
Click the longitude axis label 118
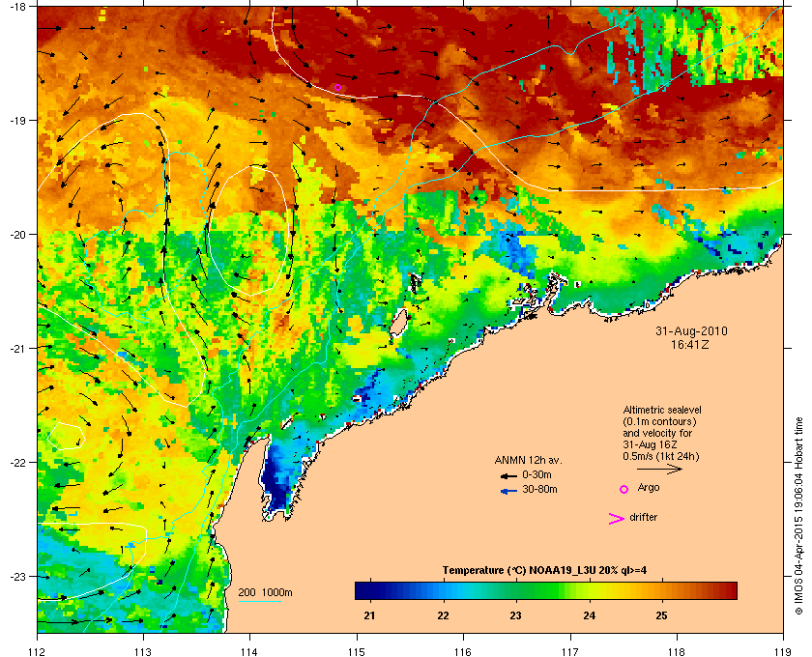[677, 652]
